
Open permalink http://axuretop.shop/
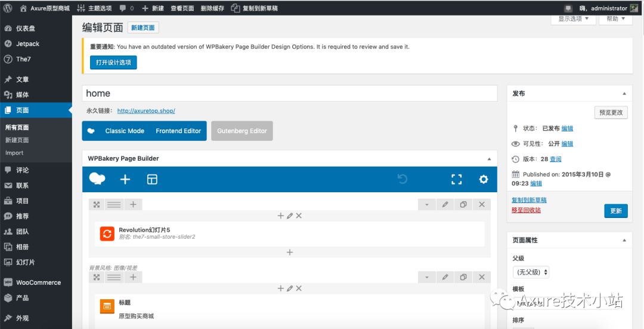point(146,110)
